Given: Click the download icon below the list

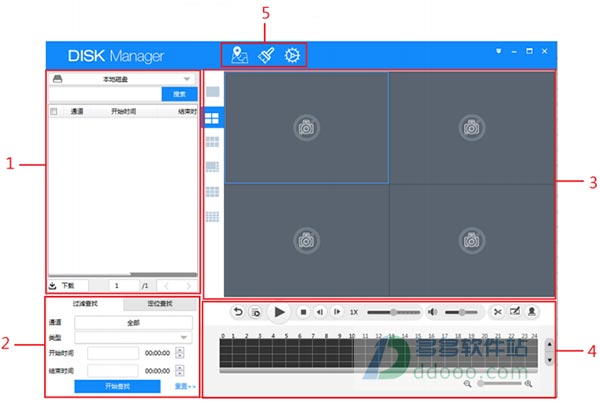Looking at the screenshot, I should point(53,286).
